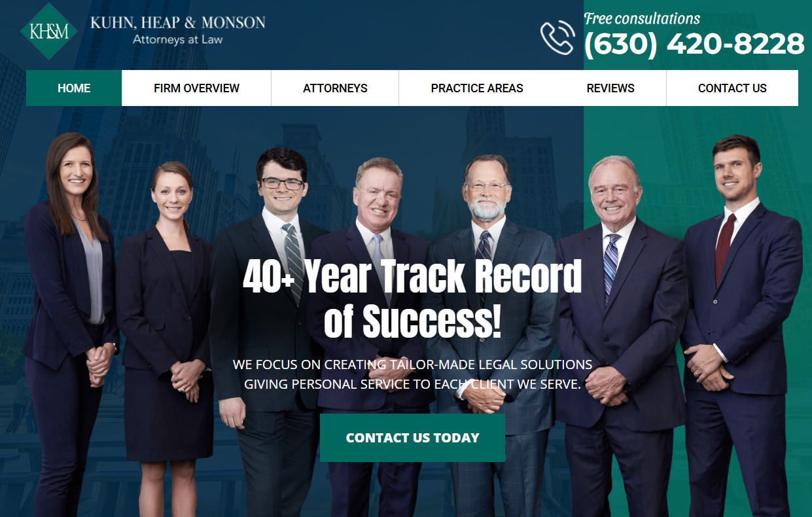
Task: Click the KH&M diamond logo icon
Action: (49, 31)
